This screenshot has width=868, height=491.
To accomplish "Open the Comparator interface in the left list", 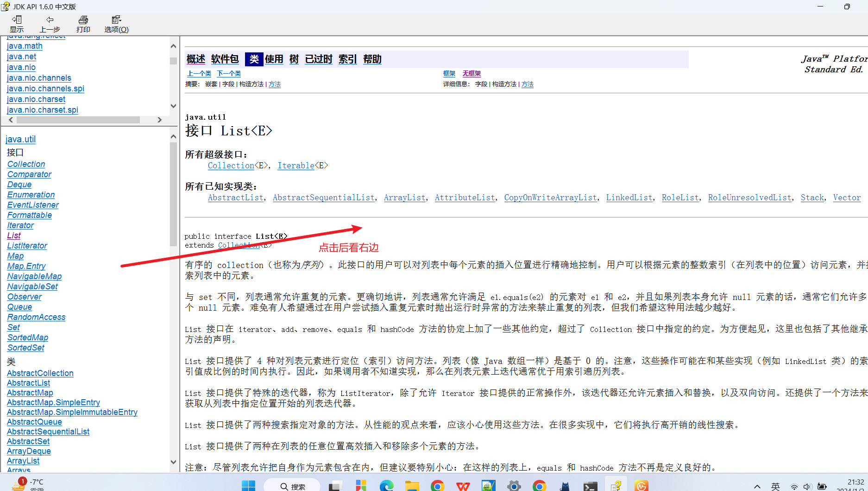I will [x=29, y=174].
